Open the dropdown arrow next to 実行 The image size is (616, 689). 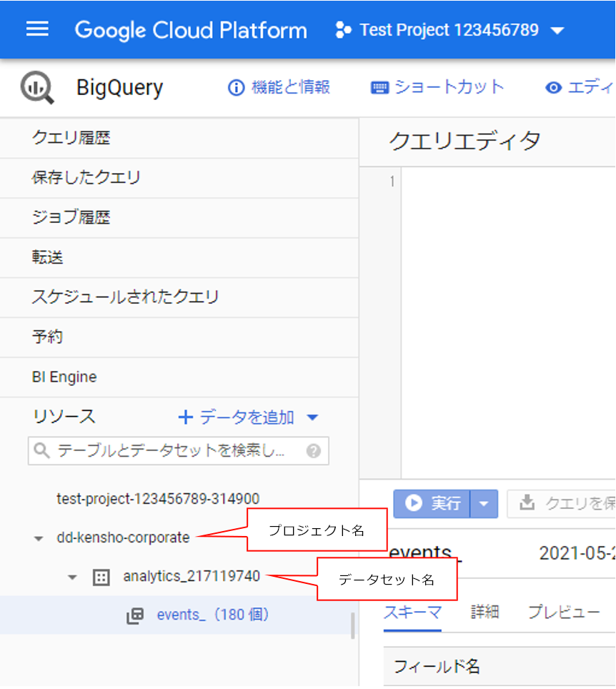click(x=484, y=503)
